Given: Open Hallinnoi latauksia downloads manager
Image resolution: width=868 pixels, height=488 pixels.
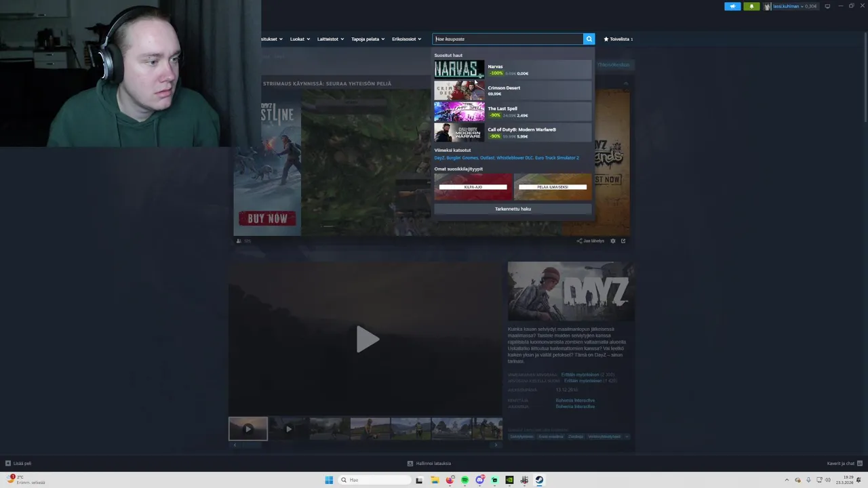Looking at the screenshot, I should click(429, 464).
